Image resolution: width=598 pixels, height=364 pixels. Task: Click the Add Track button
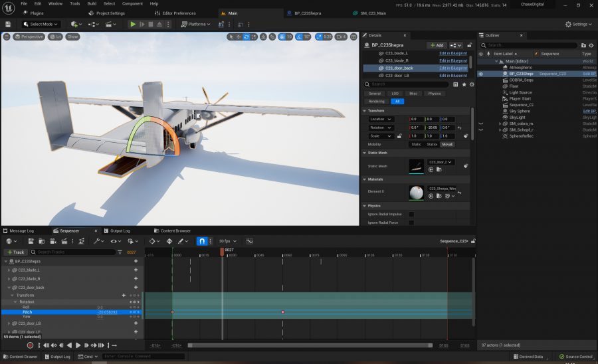(x=17, y=252)
